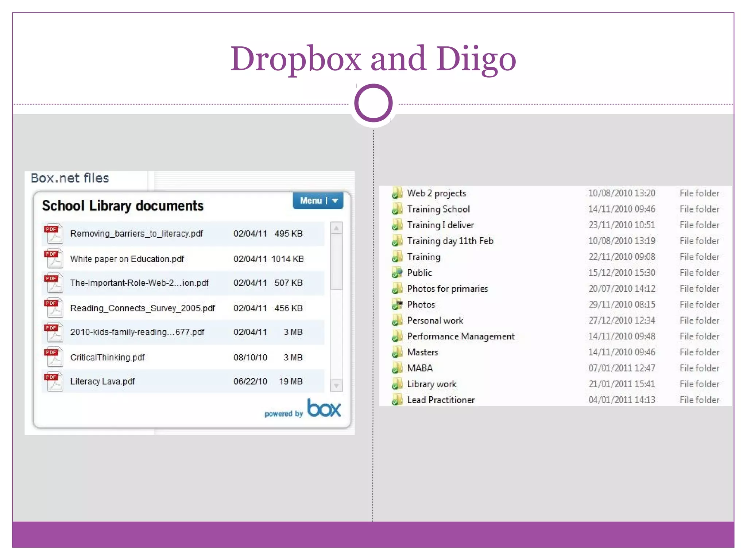Open White paper on Education.pdf file name

tap(127, 258)
